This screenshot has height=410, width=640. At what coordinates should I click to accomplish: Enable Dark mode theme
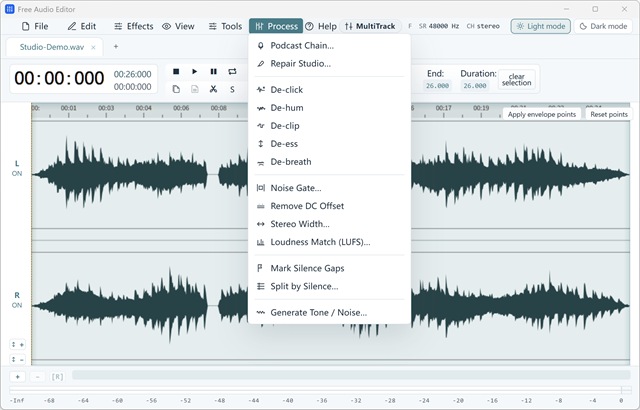point(603,26)
